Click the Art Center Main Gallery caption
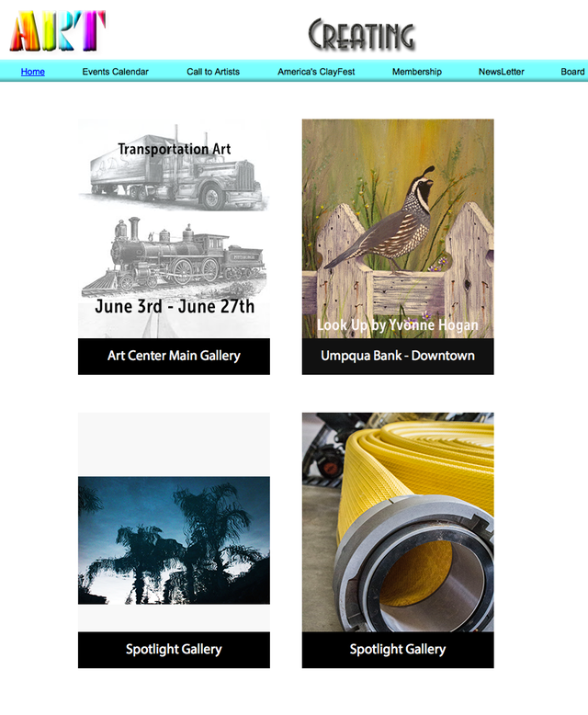The height and width of the screenshot is (715, 588). tap(174, 357)
